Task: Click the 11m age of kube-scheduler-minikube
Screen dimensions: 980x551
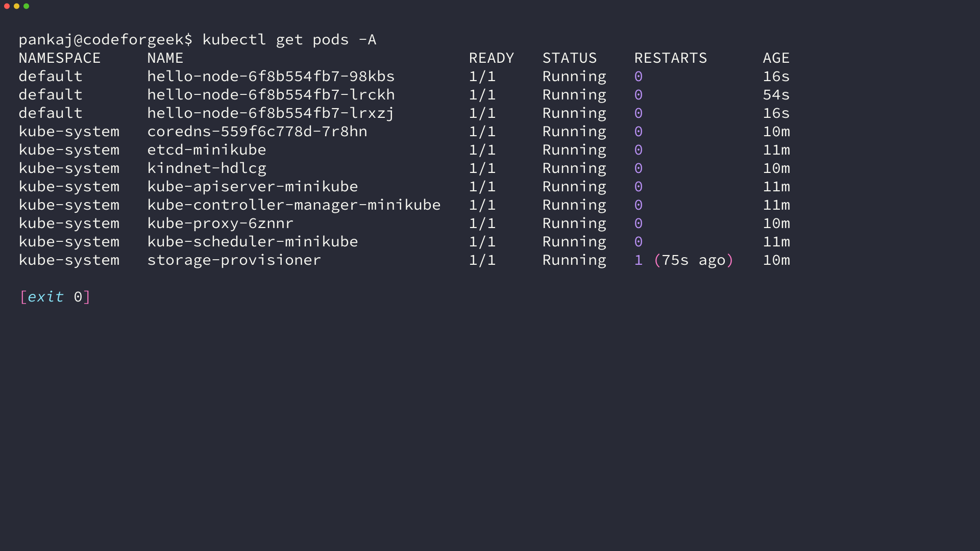Action: pos(776,242)
